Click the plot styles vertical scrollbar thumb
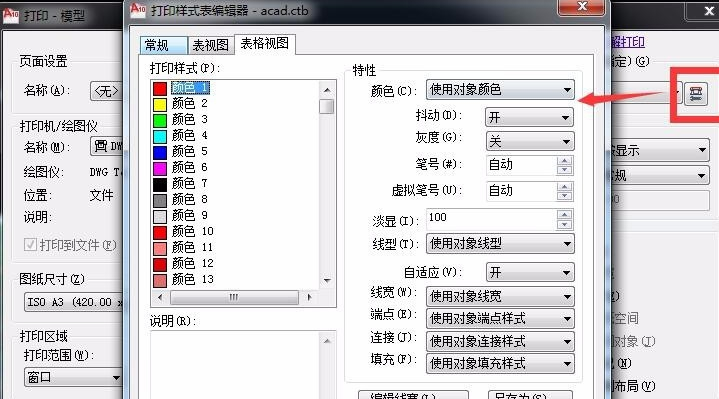This screenshot has height=399, width=719. tap(327, 106)
